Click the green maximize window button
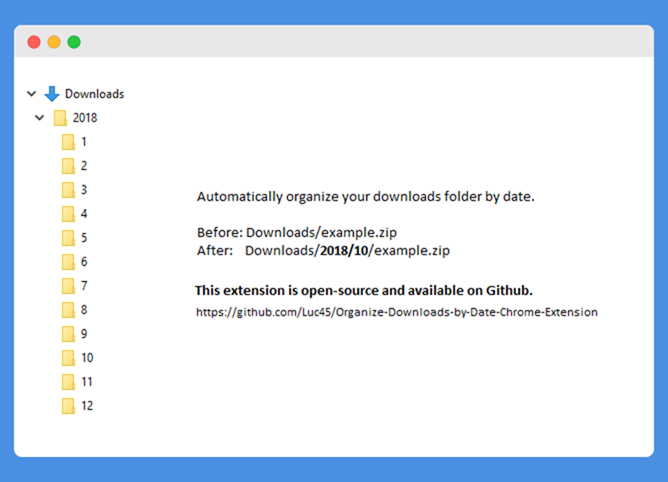 [x=74, y=42]
